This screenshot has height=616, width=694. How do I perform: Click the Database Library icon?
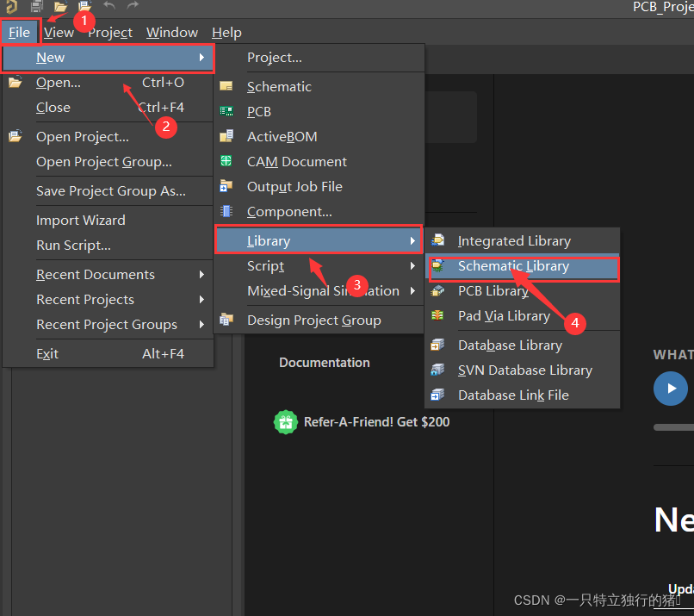point(437,345)
